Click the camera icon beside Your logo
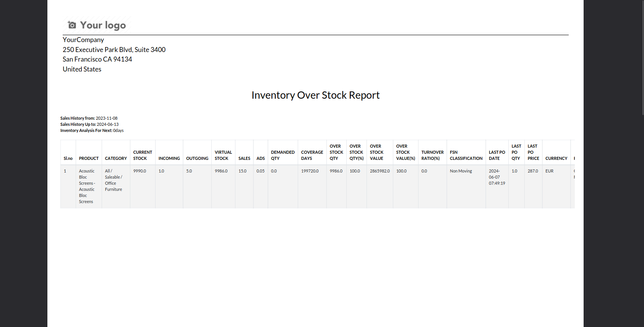 click(x=72, y=25)
